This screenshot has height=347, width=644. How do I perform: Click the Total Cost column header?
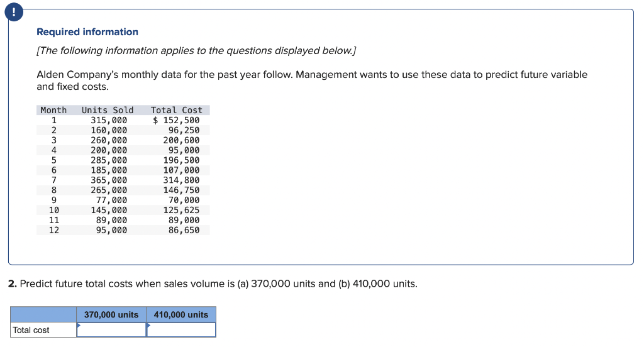pos(177,110)
